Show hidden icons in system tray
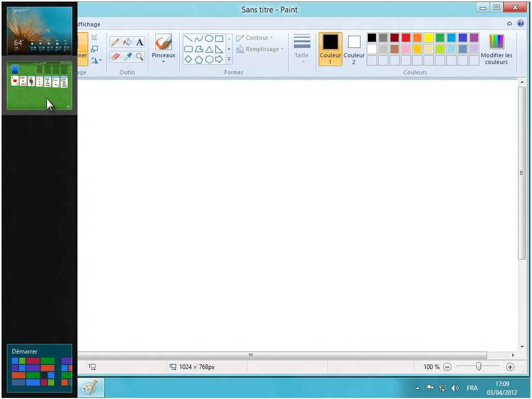532x399 pixels. 417,388
